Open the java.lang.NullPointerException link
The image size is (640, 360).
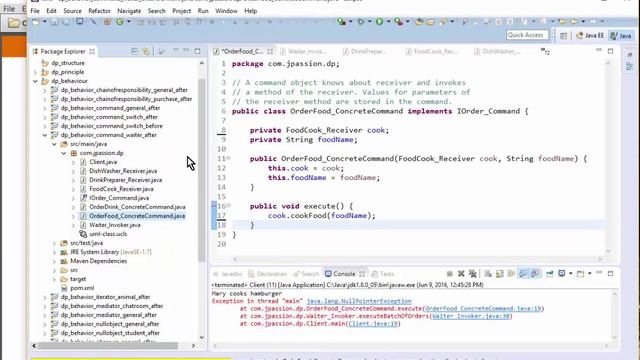pos(359,301)
